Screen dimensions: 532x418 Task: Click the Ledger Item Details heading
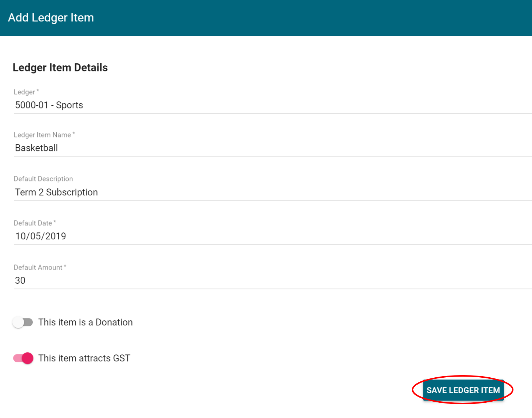[x=60, y=67]
